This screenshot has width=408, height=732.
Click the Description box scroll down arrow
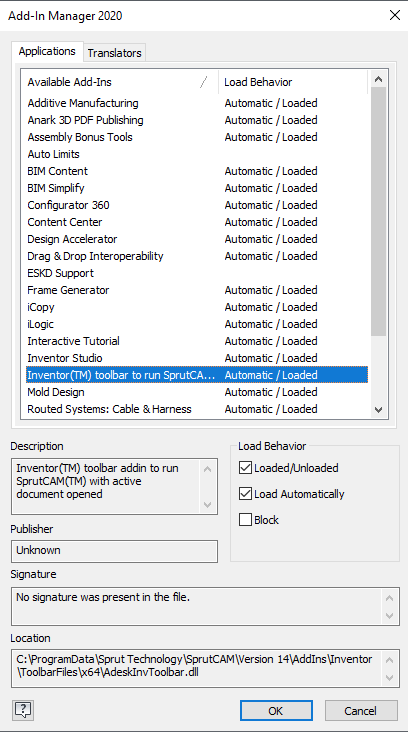208,505
